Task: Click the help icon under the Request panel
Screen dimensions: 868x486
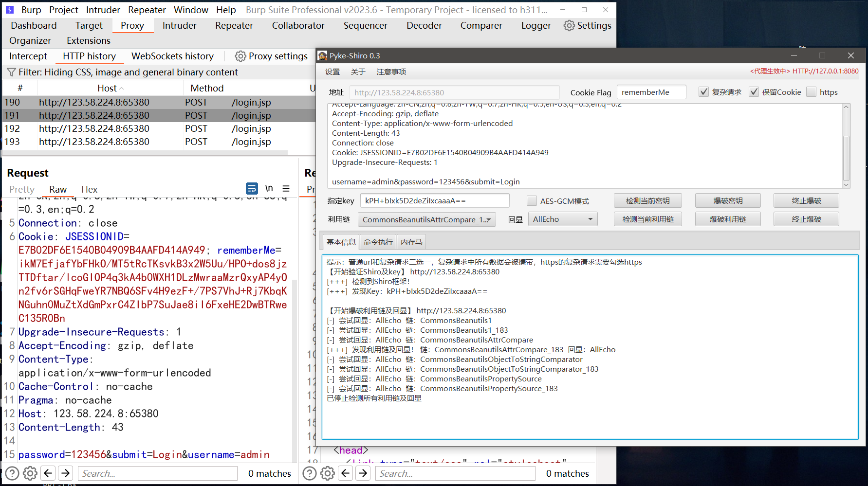Action: coord(12,473)
